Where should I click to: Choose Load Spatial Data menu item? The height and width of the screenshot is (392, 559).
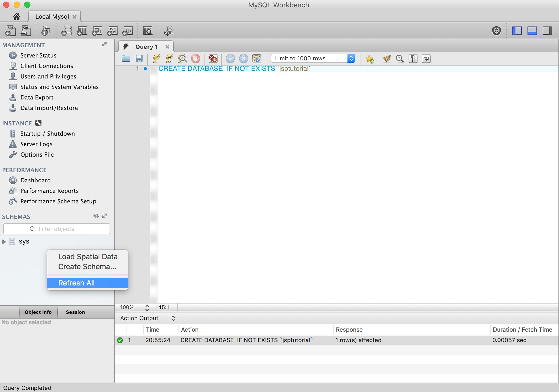coord(88,257)
